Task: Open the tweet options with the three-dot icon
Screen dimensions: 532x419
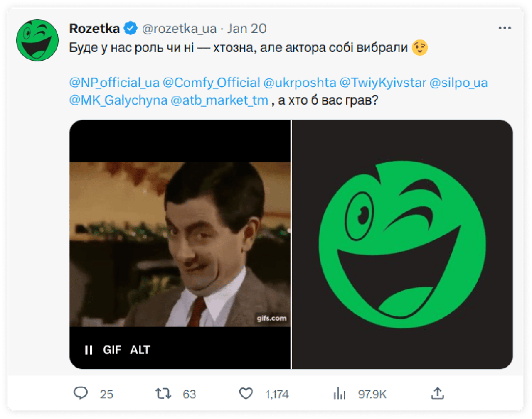Action: click(x=505, y=28)
